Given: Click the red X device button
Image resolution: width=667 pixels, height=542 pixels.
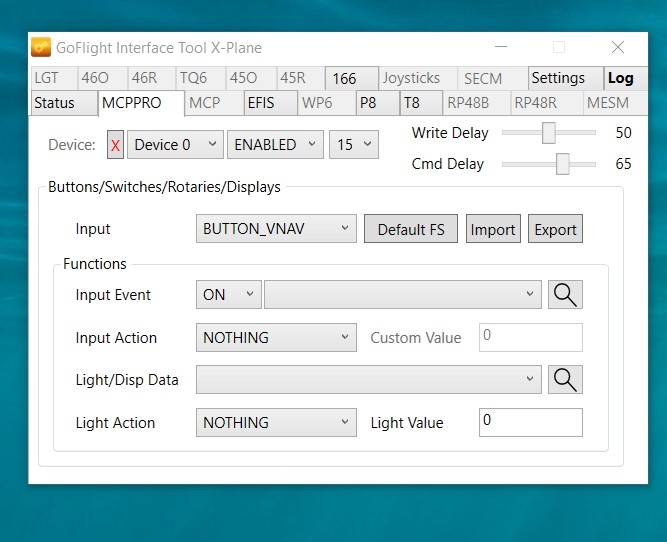Looking at the screenshot, I should [x=115, y=145].
